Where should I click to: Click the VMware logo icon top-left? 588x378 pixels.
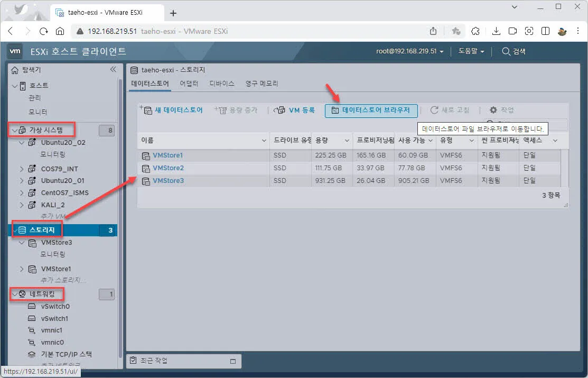click(15, 51)
